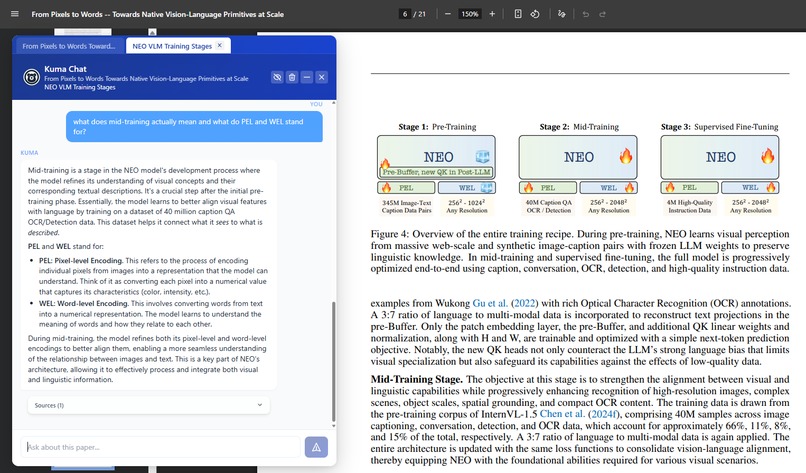Open the 'Gu et al.' citation link
Viewport: 806px width, 473px height.
tap(490, 303)
